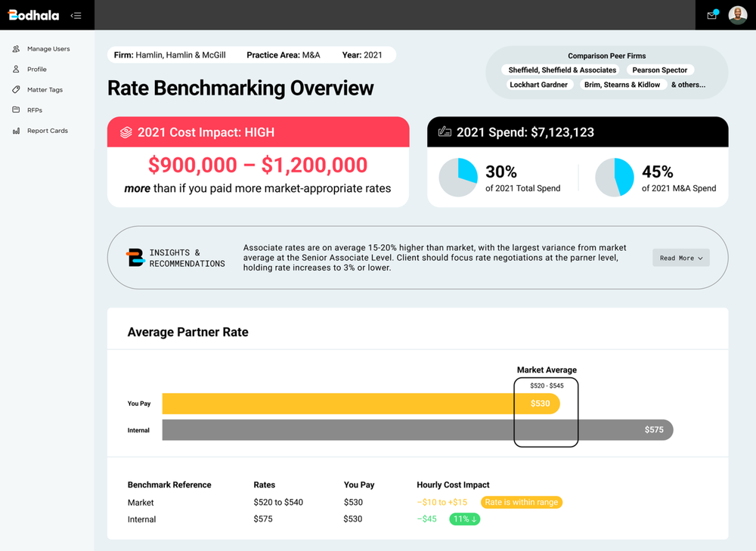Select Brim, Stearns & Kidlow peer firm
This screenshot has width=756, height=551.
[x=622, y=85]
